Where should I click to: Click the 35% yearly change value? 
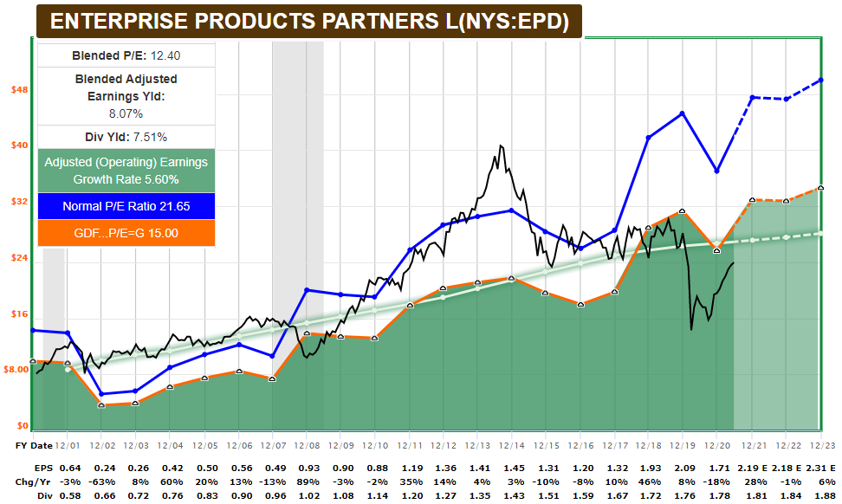(411, 482)
